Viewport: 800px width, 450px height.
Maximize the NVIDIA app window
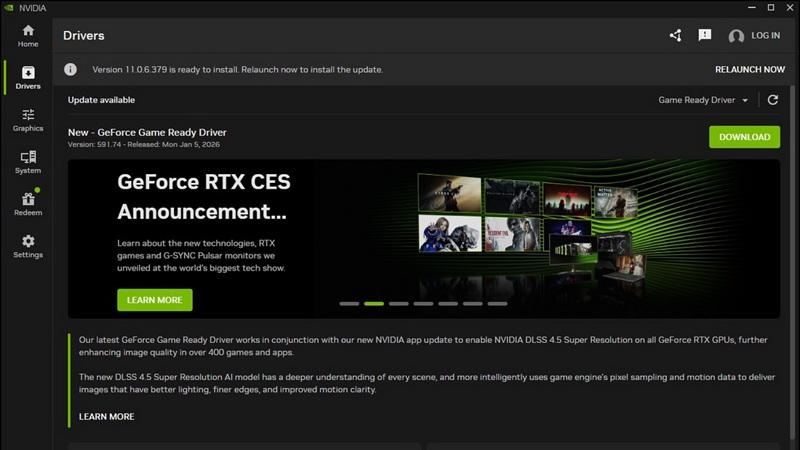pyautogui.click(x=771, y=8)
